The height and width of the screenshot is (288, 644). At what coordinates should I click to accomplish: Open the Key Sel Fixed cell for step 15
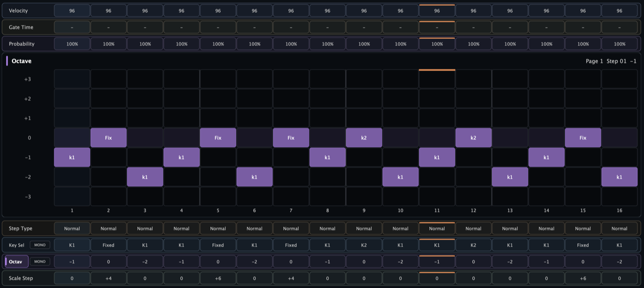pos(583,245)
